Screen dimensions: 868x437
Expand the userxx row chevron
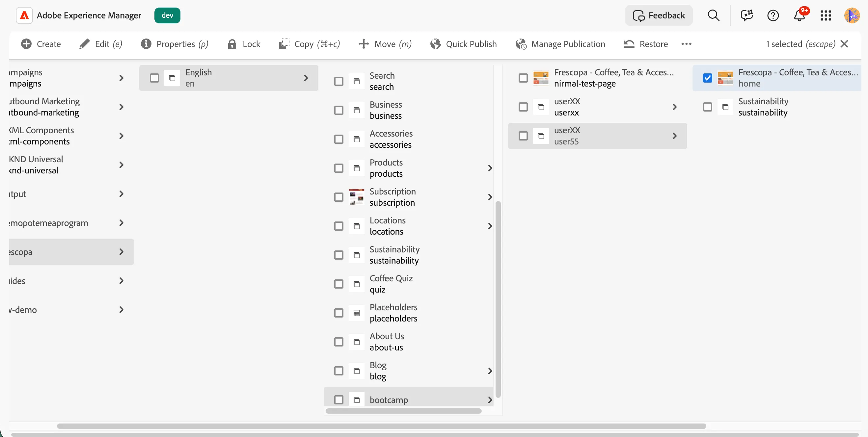(674, 107)
